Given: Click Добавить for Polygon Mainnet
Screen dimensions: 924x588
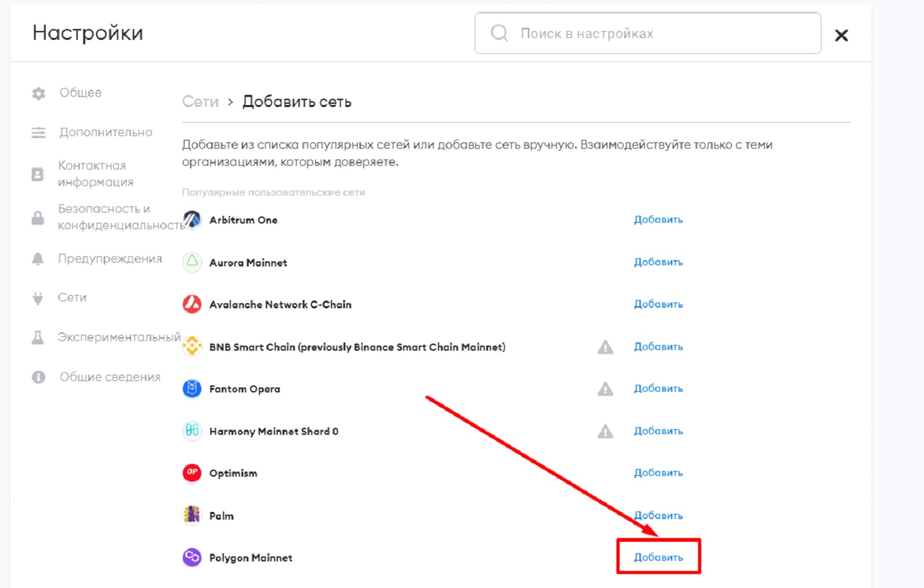Looking at the screenshot, I should [x=658, y=557].
